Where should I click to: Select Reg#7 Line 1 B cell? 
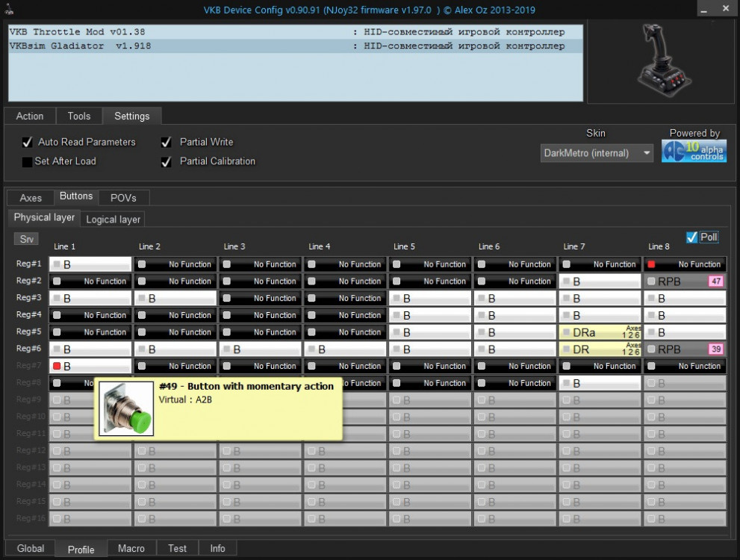90,366
